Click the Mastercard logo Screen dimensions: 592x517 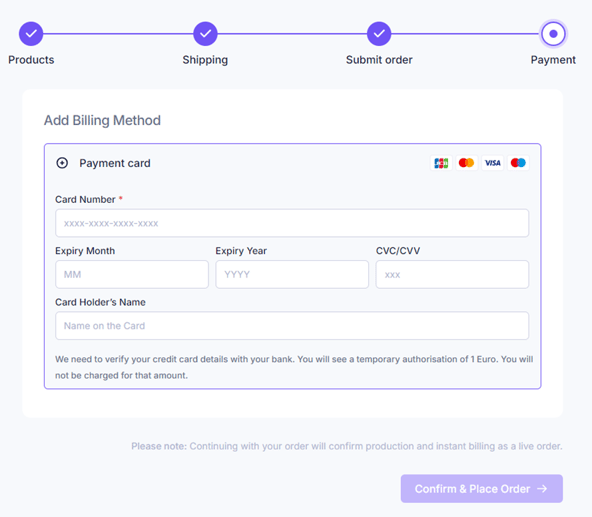coord(466,163)
